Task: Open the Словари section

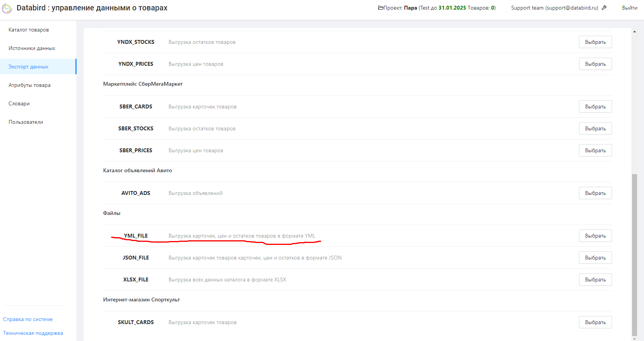Action: click(19, 103)
